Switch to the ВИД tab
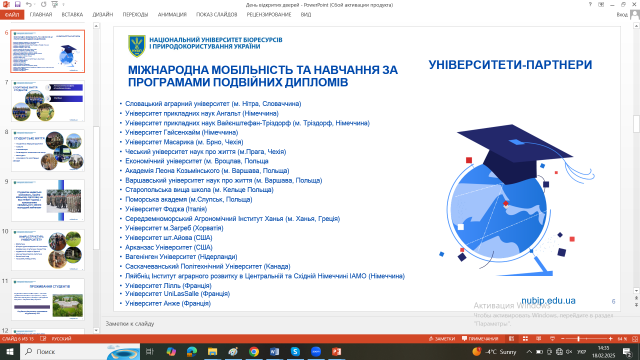The height and width of the screenshot is (360, 640). click(306, 15)
